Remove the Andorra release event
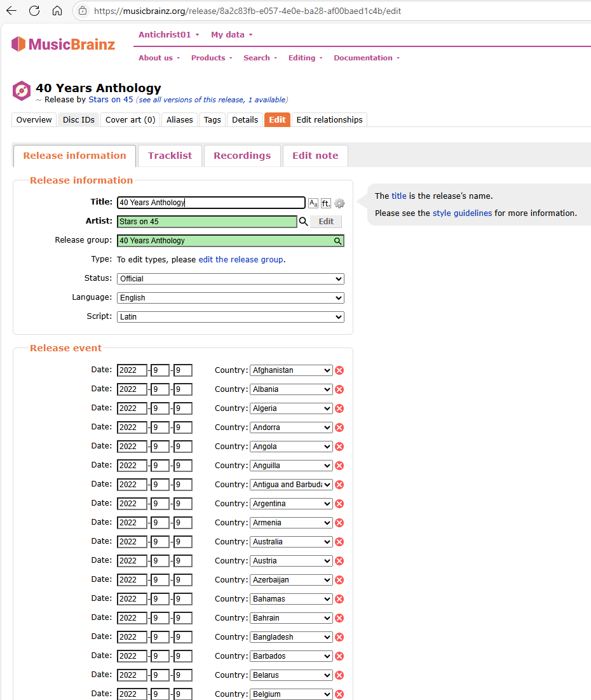Screen dimensions: 591x700 point(339,427)
